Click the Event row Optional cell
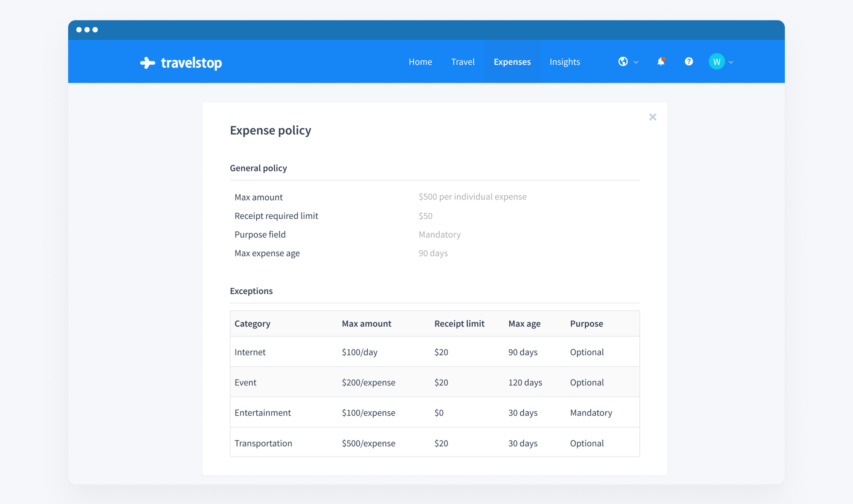 point(587,382)
